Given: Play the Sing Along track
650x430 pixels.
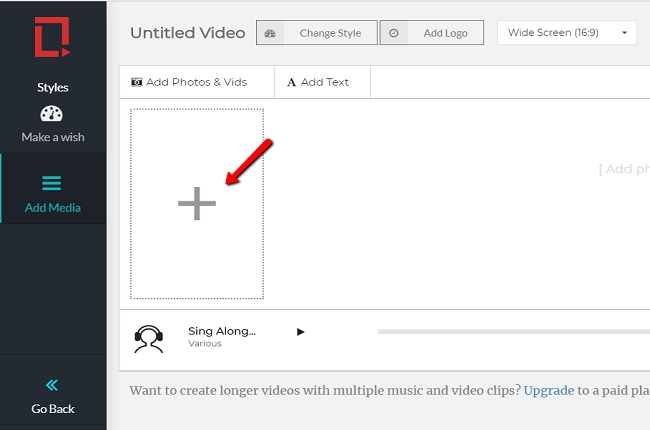Looking at the screenshot, I should coord(301,331).
